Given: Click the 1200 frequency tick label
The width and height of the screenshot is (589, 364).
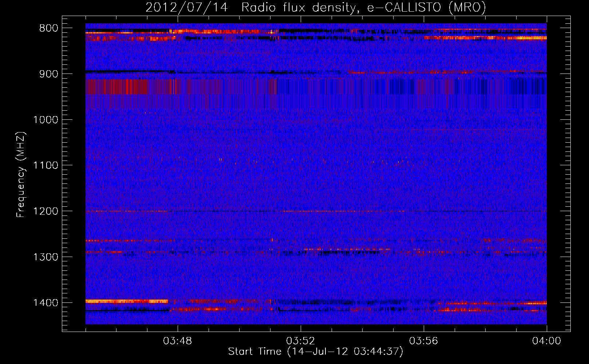Looking at the screenshot, I should pyautogui.click(x=46, y=211).
